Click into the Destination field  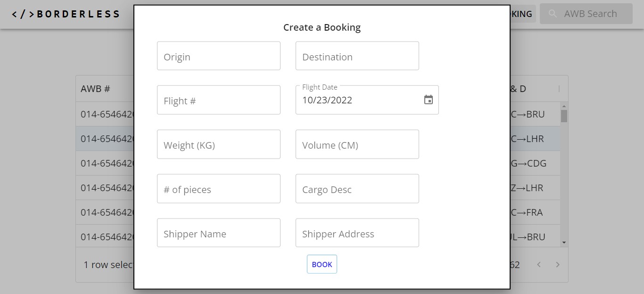tap(357, 56)
